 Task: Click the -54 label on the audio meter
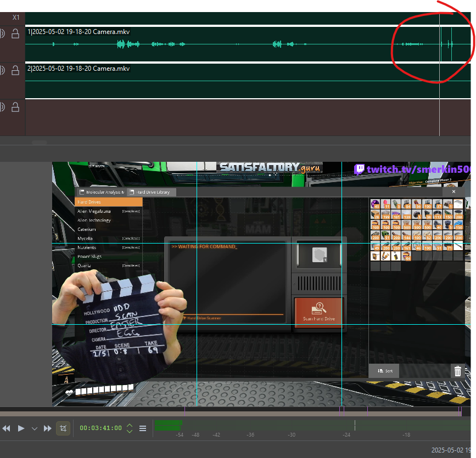pos(180,434)
